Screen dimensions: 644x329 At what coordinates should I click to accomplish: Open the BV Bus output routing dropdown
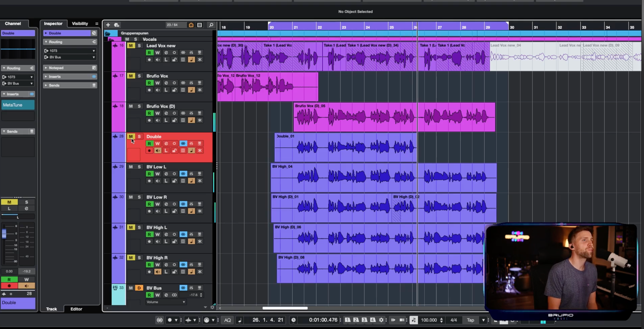coord(70,57)
